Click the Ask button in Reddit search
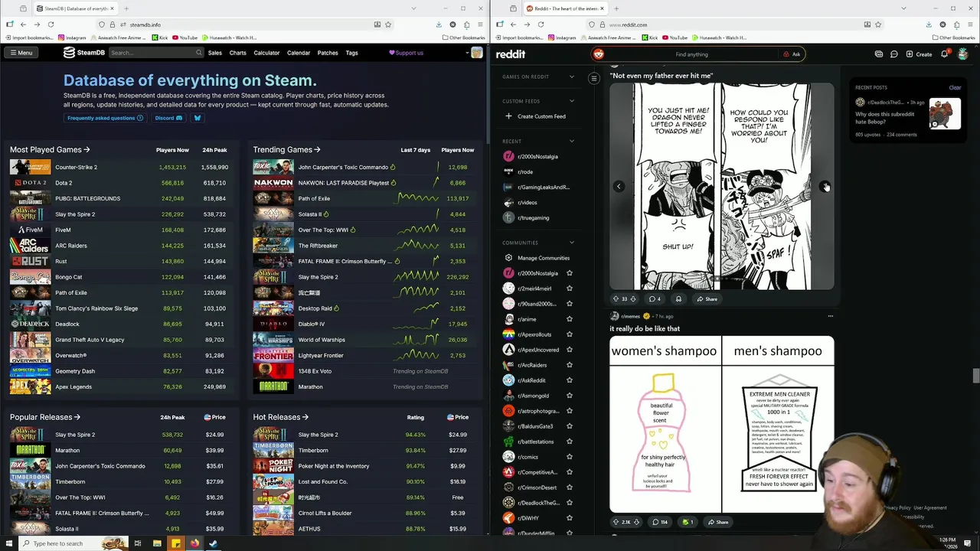 [792, 54]
